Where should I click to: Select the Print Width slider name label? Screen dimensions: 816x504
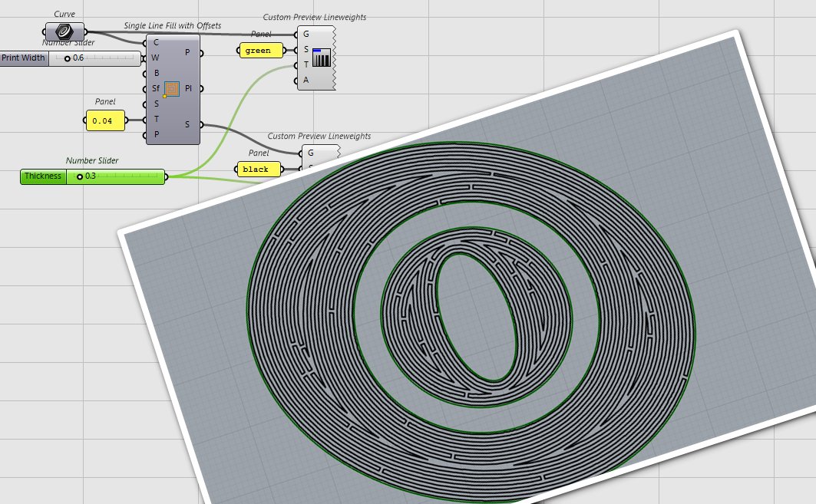(x=24, y=58)
